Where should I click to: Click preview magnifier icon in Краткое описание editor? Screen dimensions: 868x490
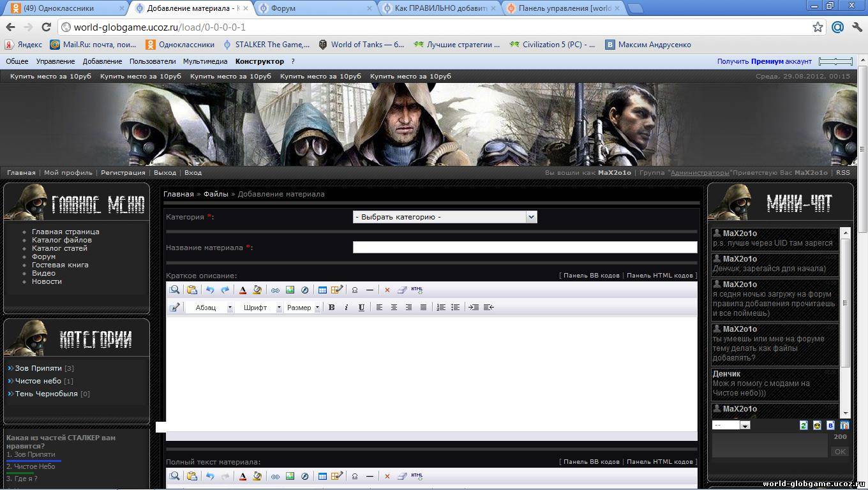(174, 290)
